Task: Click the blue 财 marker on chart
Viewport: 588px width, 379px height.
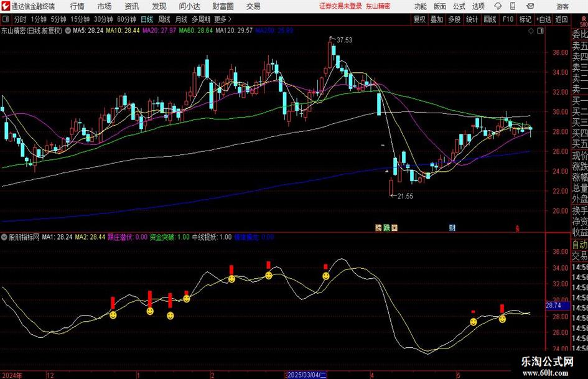Action: [x=452, y=228]
